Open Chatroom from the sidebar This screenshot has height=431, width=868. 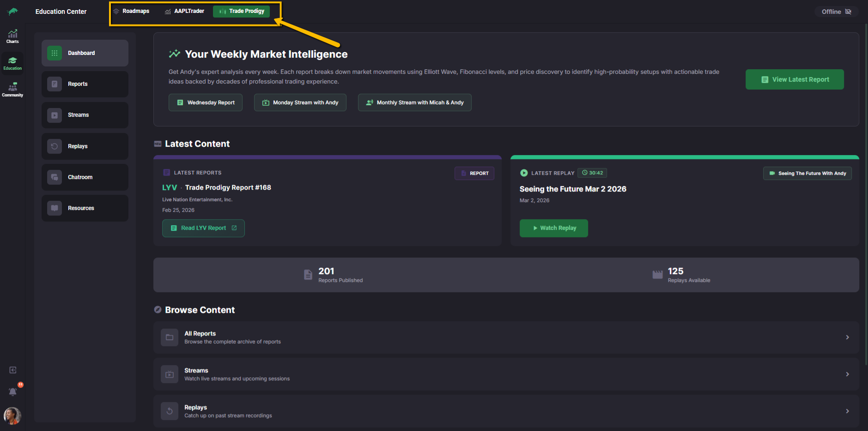(85, 177)
